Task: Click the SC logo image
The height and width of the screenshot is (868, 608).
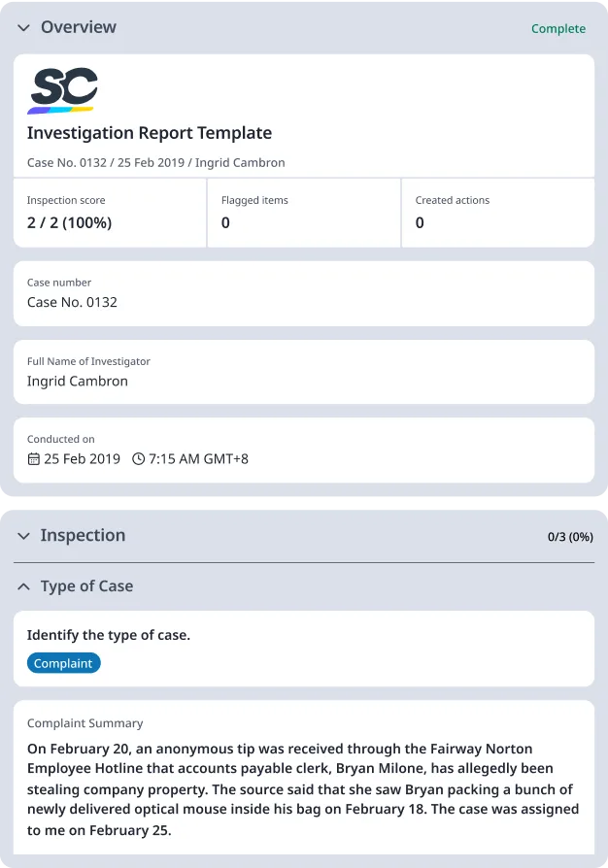Action: tap(63, 91)
